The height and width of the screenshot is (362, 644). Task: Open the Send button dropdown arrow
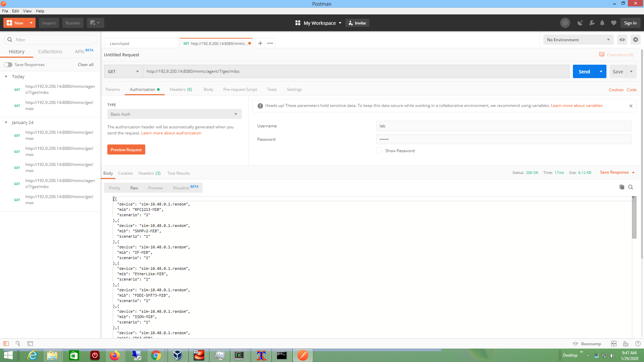601,71
